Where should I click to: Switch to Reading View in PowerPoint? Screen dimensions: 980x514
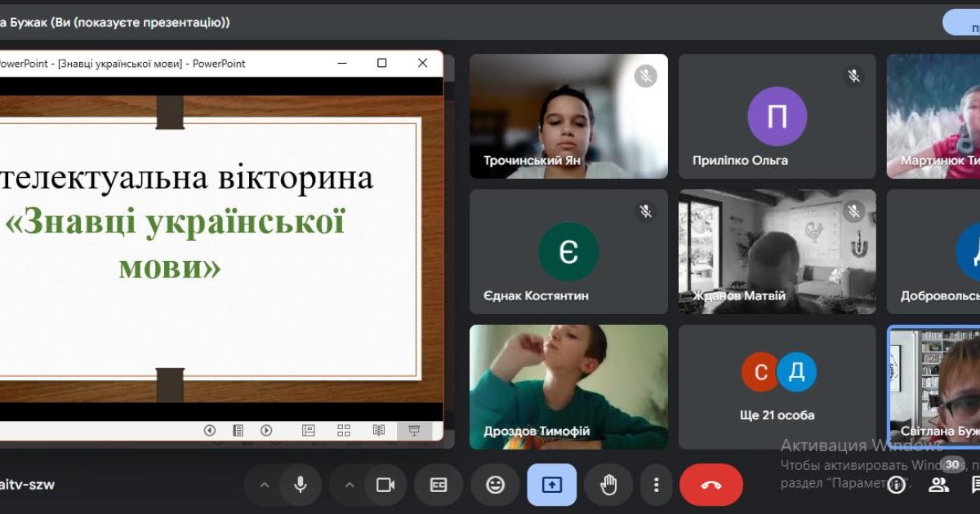pos(379,430)
